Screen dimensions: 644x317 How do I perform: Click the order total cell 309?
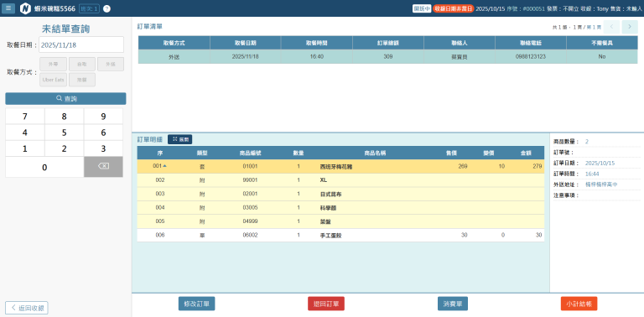pos(388,57)
